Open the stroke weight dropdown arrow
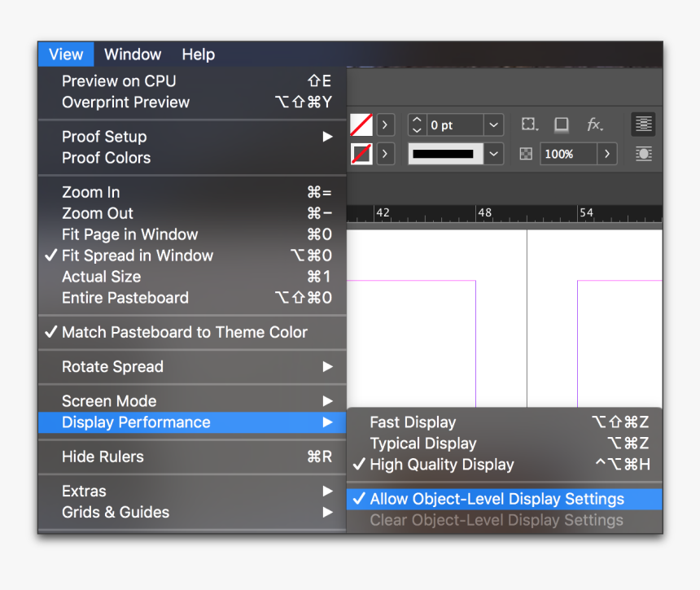 [492, 125]
